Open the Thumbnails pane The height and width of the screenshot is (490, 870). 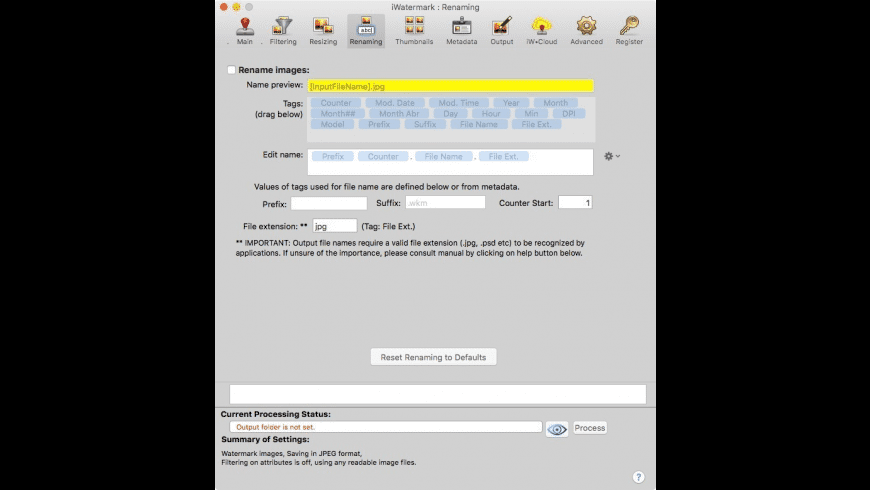pos(414,31)
